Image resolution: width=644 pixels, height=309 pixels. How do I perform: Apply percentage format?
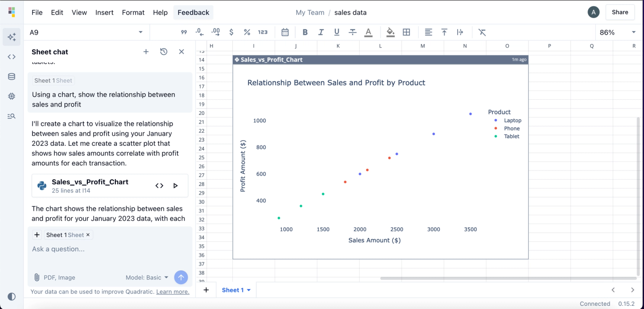pos(247,32)
